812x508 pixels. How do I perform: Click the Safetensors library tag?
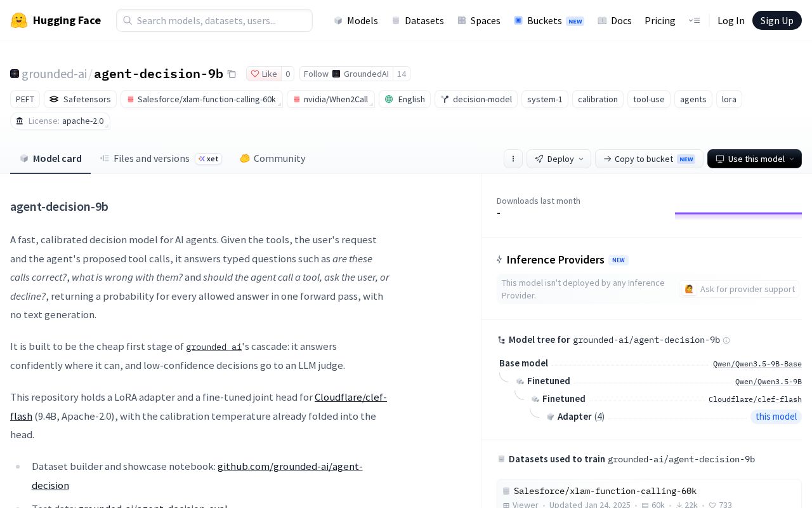pos(80,99)
